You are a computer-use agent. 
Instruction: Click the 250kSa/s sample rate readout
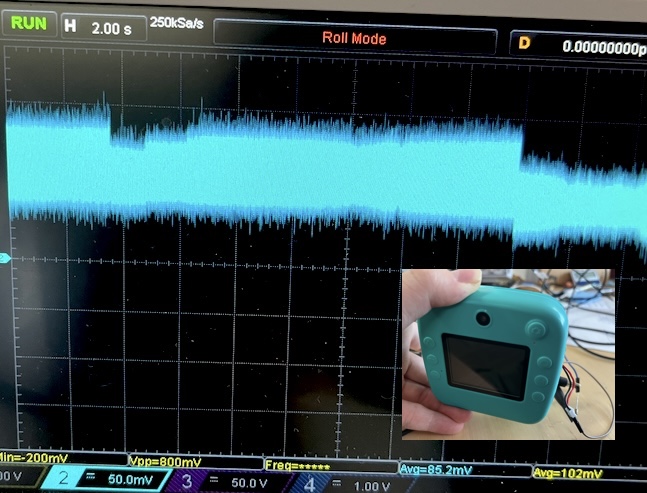pyautogui.click(x=177, y=23)
